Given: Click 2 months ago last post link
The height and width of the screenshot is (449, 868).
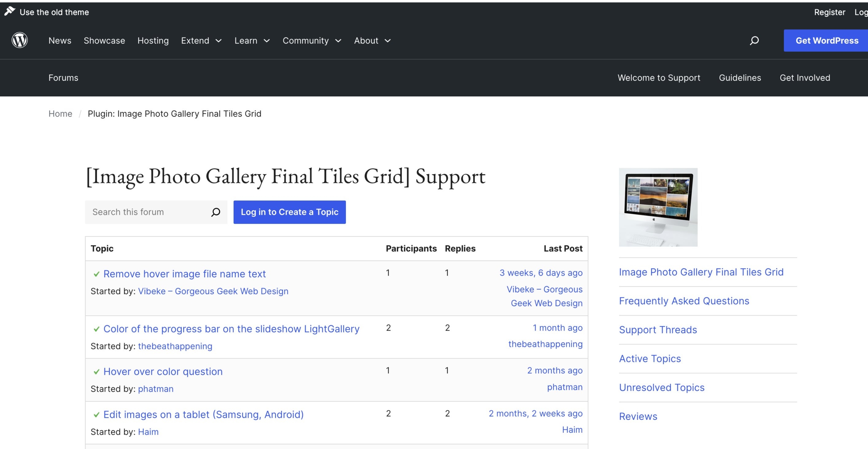Looking at the screenshot, I should pyautogui.click(x=555, y=371).
